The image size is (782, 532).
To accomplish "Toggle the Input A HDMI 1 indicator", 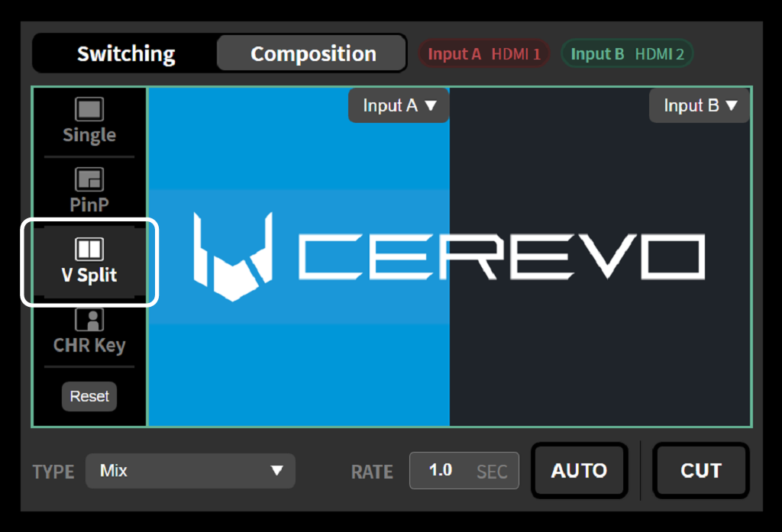I will pyautogui.click(x=483, y=54).
